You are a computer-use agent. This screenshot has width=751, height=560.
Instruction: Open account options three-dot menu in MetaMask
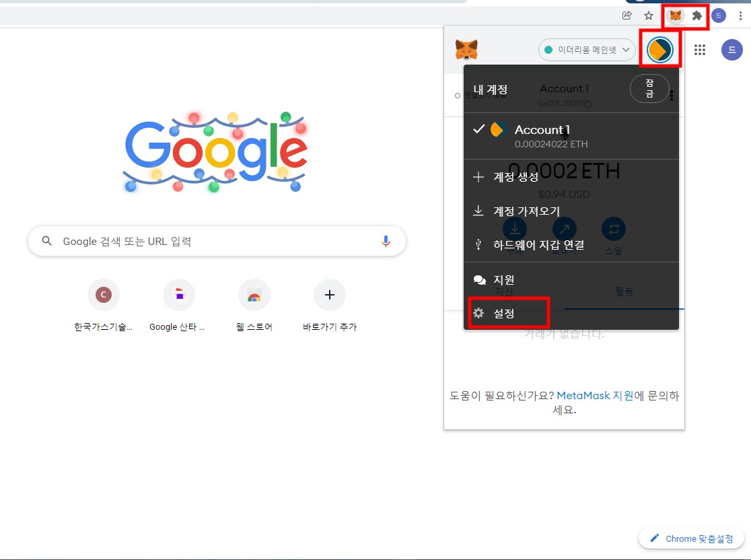[x=672, y=96]
